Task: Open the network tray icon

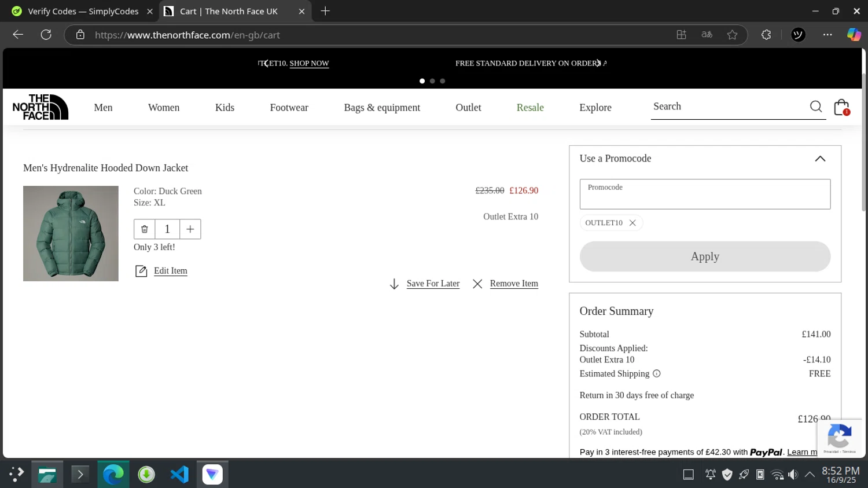Action: (x=777, y=475)
